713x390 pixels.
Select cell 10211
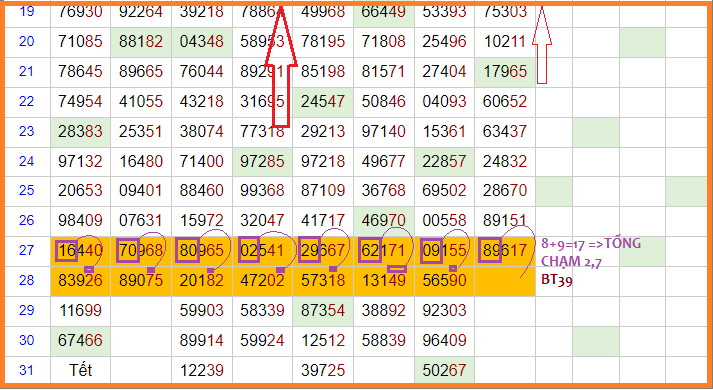click(505, 42)
